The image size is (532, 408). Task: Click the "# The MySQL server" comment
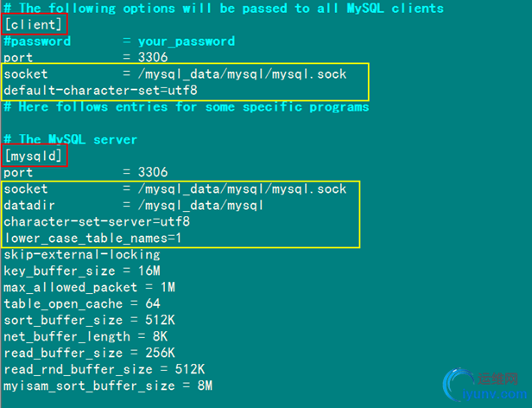[71, 139]
